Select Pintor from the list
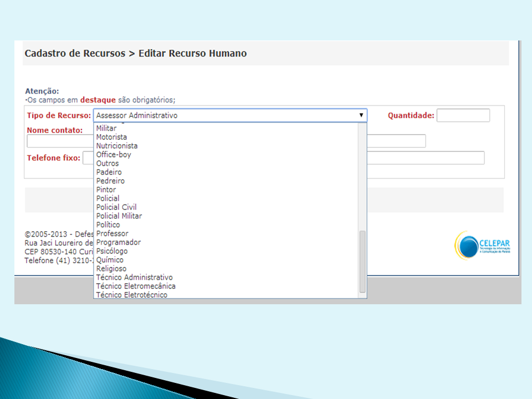 point(106,190)
